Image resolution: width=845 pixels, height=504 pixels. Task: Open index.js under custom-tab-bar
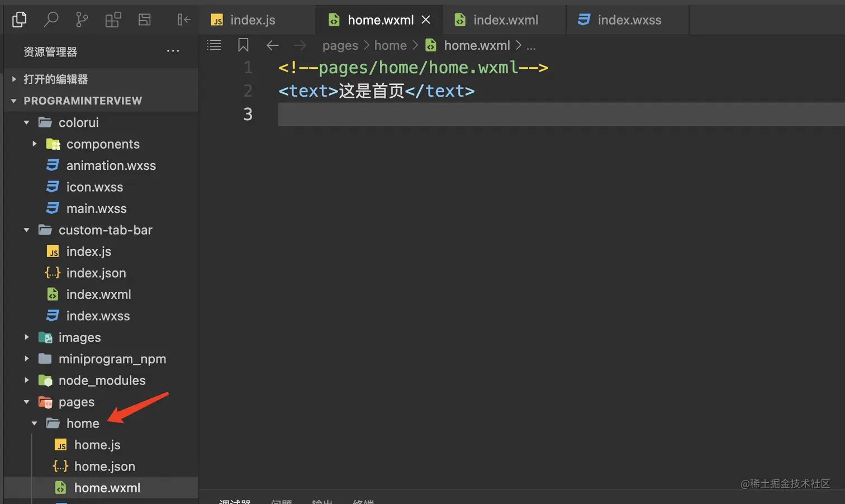pyautogui.click(x=101, y=251)
